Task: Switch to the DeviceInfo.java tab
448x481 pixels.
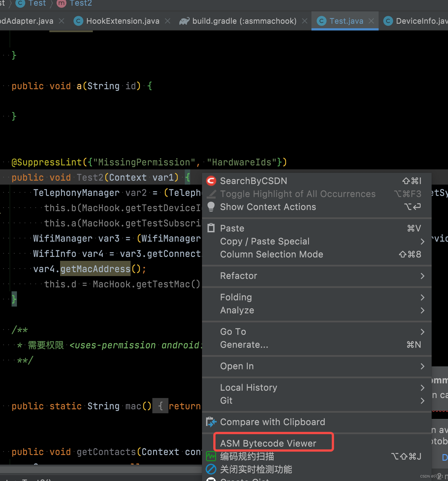Action: point(422,21)
